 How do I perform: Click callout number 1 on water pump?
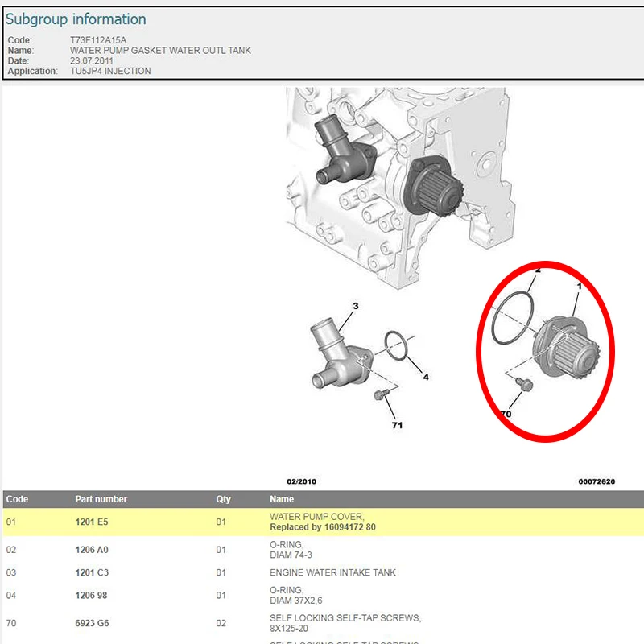pos(580,286)
